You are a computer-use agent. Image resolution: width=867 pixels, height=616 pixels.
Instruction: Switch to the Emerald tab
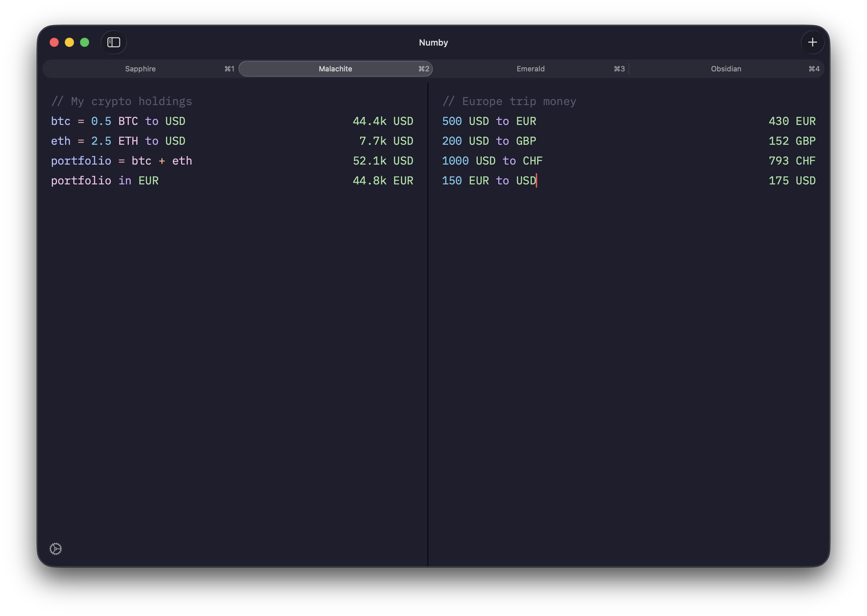click(x=530, y=69)
